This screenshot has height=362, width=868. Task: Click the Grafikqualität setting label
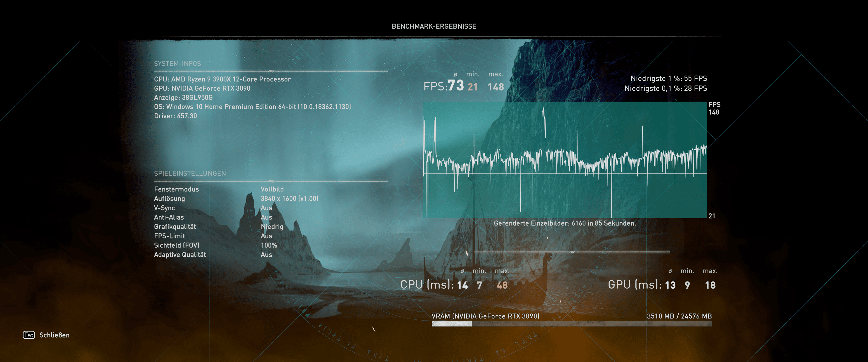click(175, 227)
